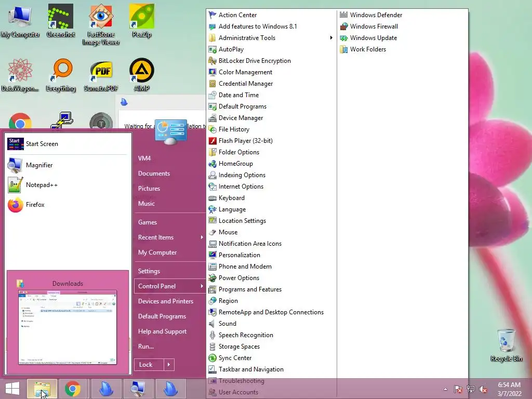Open the Everything search desktop icon
The width and height of the screenshot is (532, 399).
pyautogui.click(x=60, y=75)
